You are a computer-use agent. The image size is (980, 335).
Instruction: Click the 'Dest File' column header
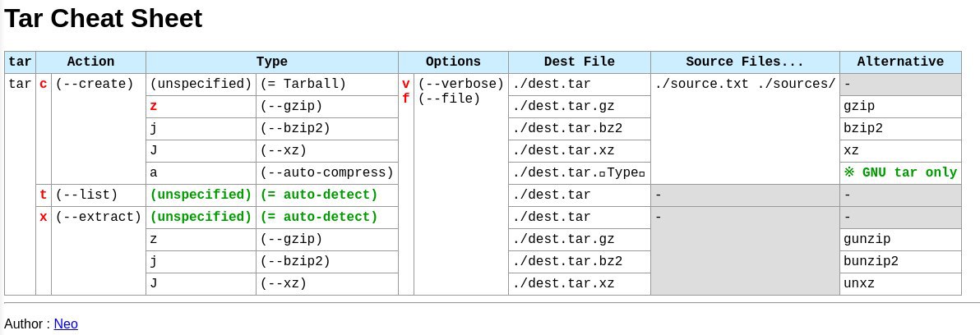(580, 62)
